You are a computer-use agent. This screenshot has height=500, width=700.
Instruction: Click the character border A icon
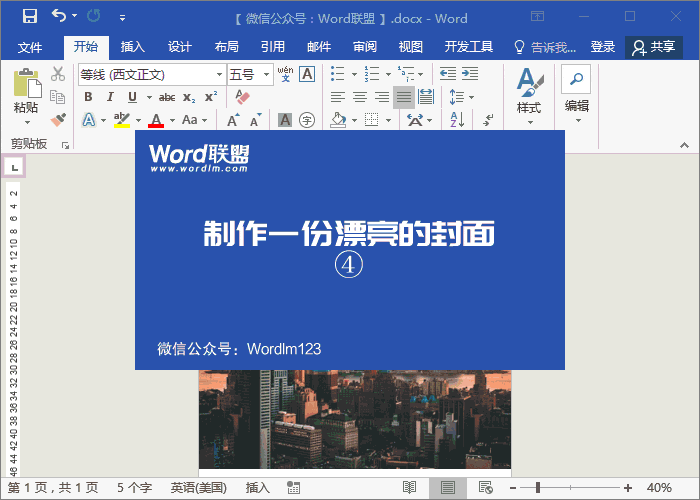tap(307, 74)
